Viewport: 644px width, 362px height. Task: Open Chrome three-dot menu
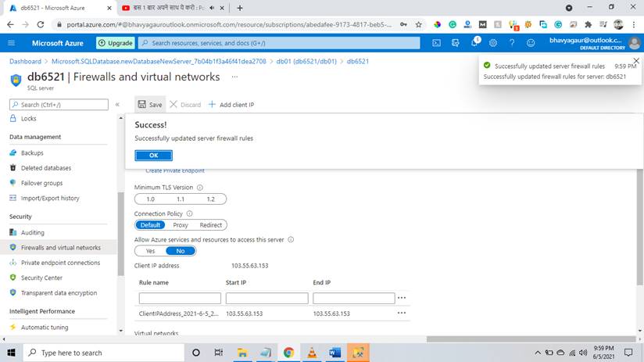click(x=634, y=25)
